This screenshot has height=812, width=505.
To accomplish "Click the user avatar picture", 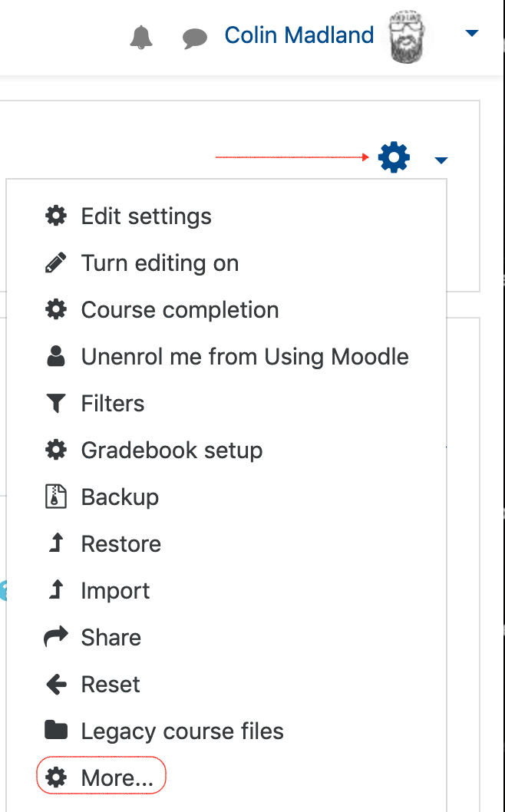I will pos(408,37).
